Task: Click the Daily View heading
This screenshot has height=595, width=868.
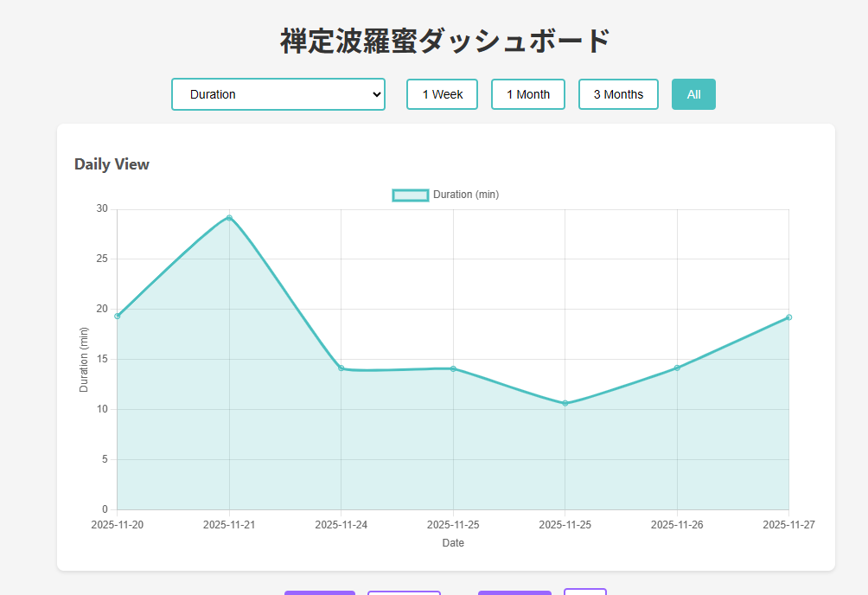Action: pos(112,164)
